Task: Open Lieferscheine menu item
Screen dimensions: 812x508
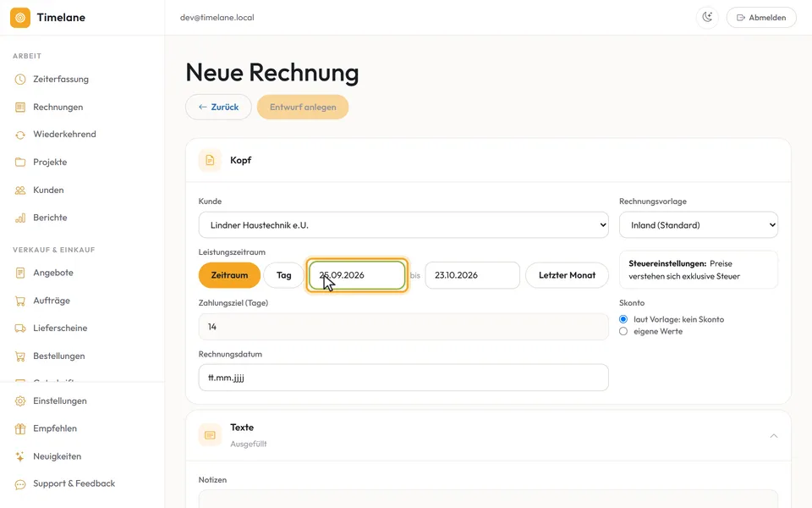Action: point(60,329)
